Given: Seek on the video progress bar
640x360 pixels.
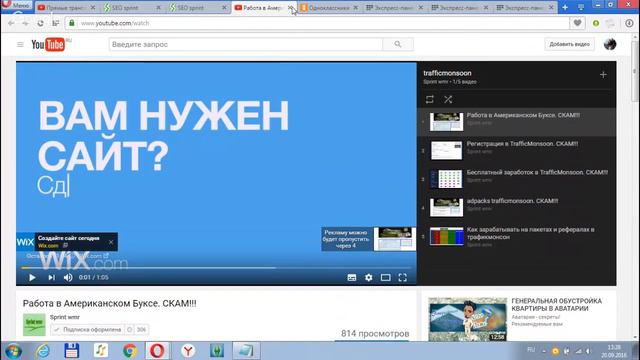Looking at the screenshot, I should point(216,268).
